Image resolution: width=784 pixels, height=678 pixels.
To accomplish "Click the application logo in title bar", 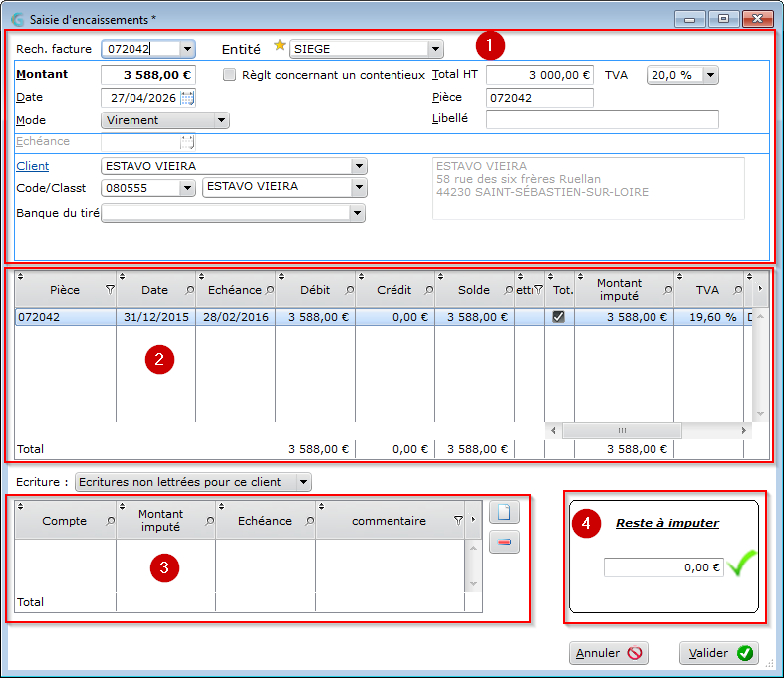I will coord(18,20).
